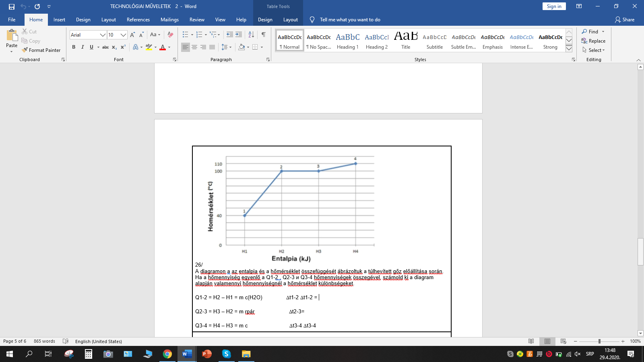The width and height of the screenshot is (644, 362).
Task: Click the Sign in button
Action: coord(554,6)
